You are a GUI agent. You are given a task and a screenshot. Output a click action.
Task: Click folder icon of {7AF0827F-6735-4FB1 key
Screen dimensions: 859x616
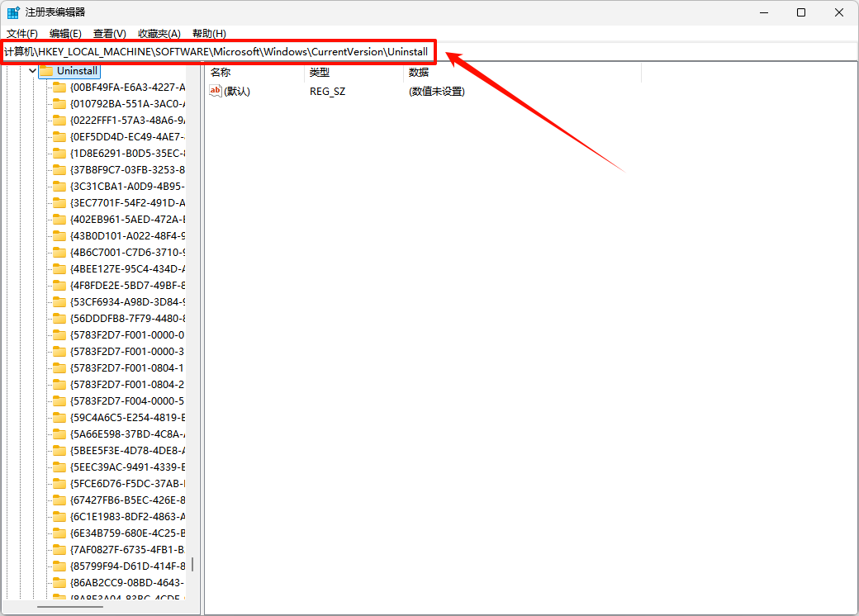(59, 549)
